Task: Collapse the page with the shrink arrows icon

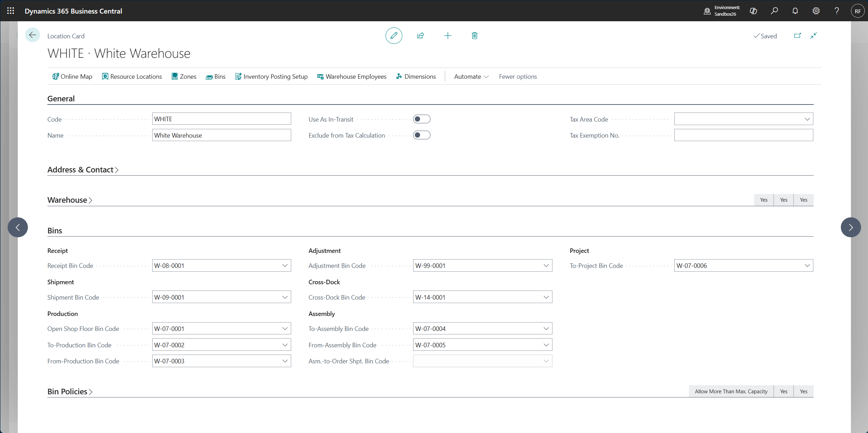Action: (814, 36)
